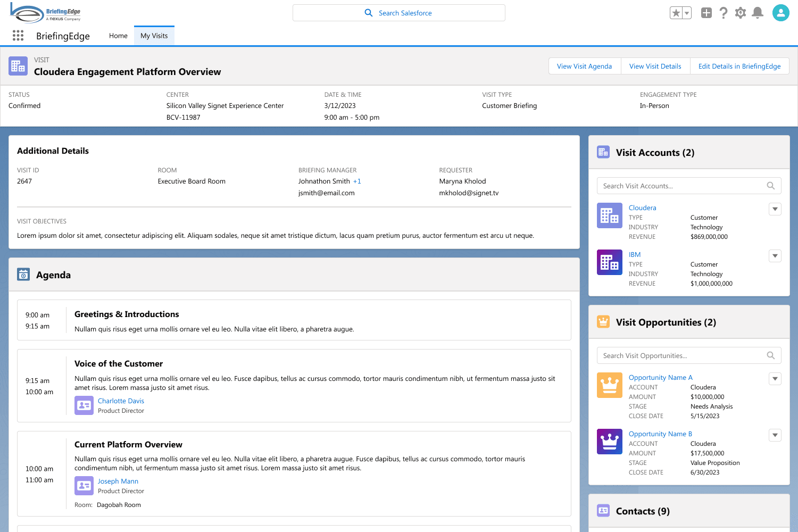Open the Opportunity Name B link
The image size is (798, 532).
coord(660,434)
